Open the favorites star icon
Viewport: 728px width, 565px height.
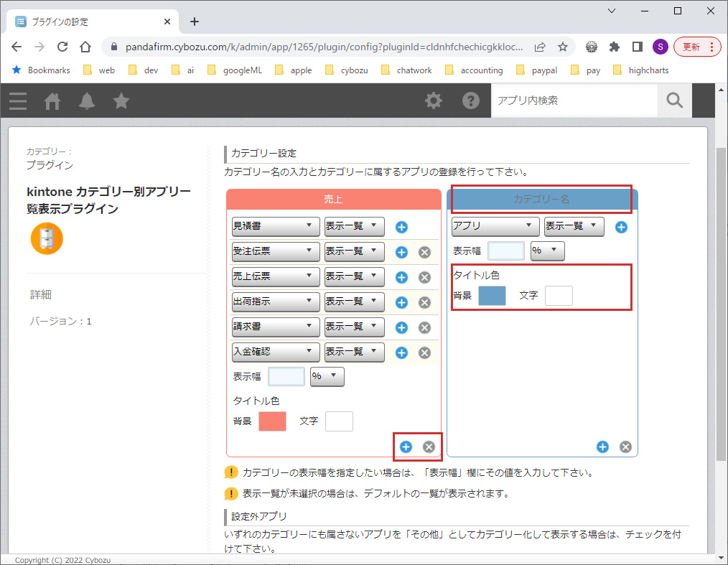pyautogui.click(x=121, y=101)
